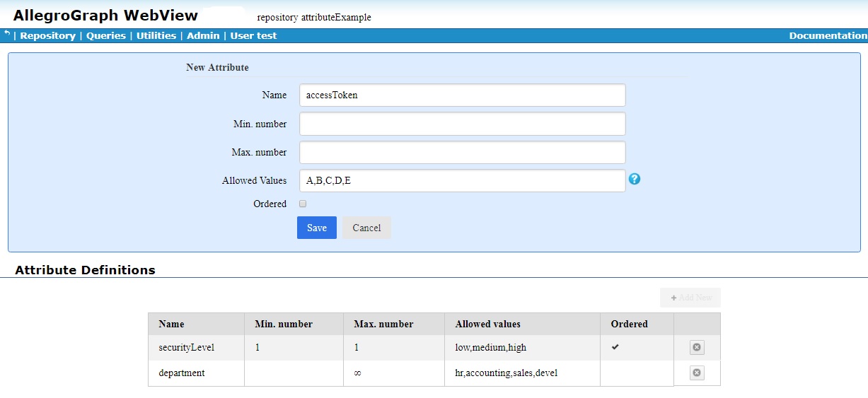Click the securityLevel name cell
The height and width of the screenshot is (398, 868).
[x=187, y=347]
